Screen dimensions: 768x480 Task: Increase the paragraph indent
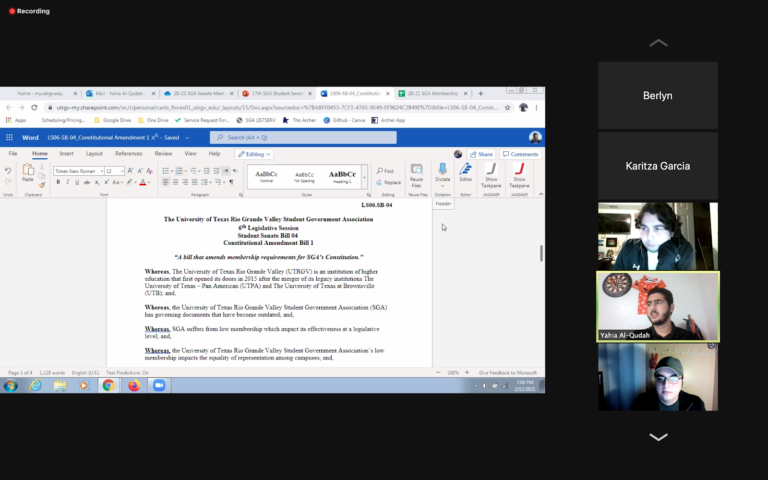(x=216, y=171)
